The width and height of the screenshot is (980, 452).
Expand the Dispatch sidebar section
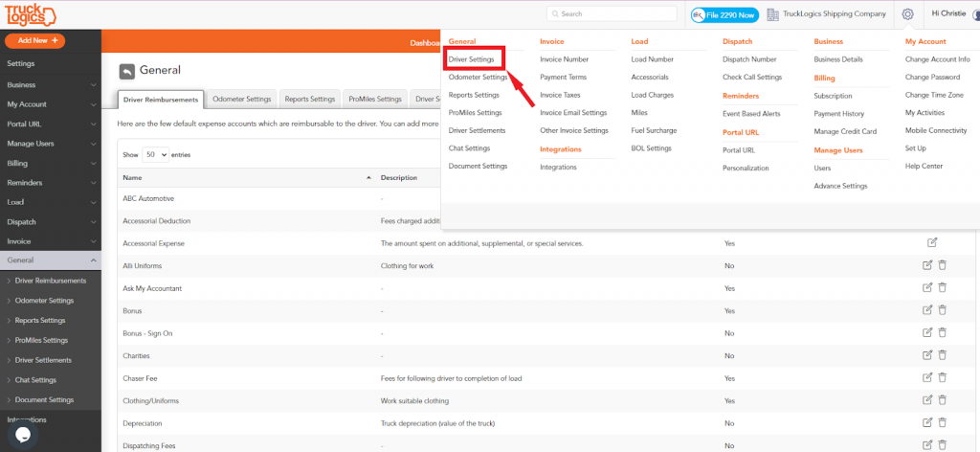pos(51,222)
